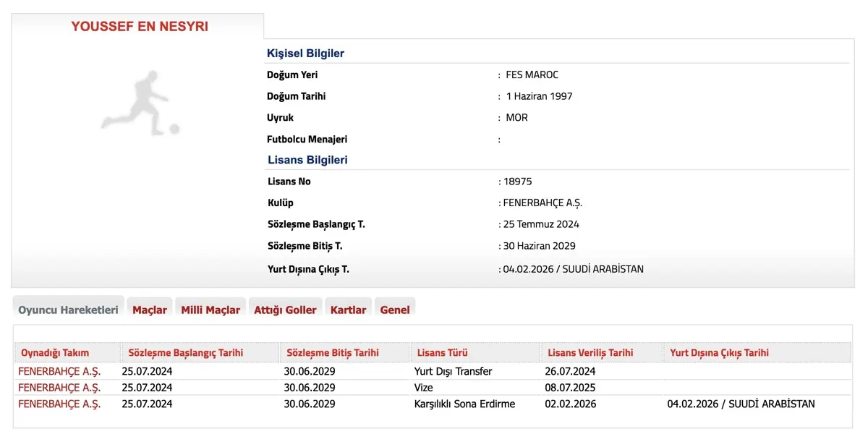Screen dimensions: 868x434
Task: Click the Lisans Bilgileri section heading
Action: (307, 160)
